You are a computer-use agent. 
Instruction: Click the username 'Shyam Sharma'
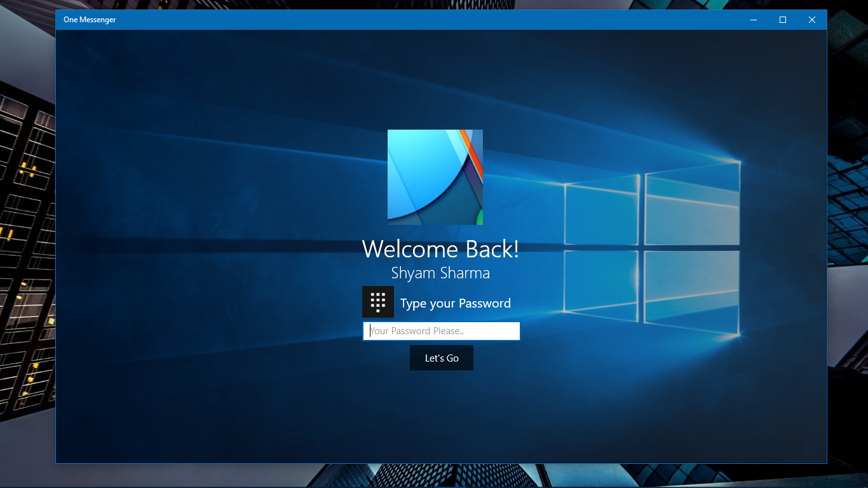tap(440, 273)
